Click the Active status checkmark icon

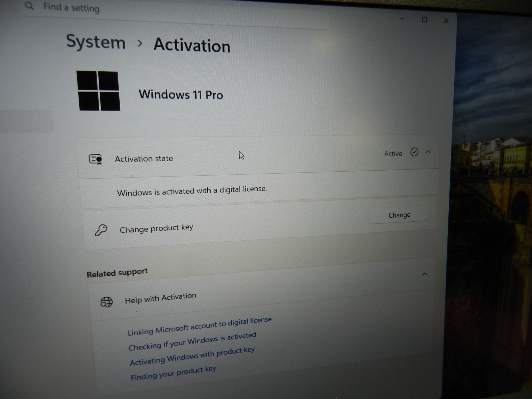point(414,152)
